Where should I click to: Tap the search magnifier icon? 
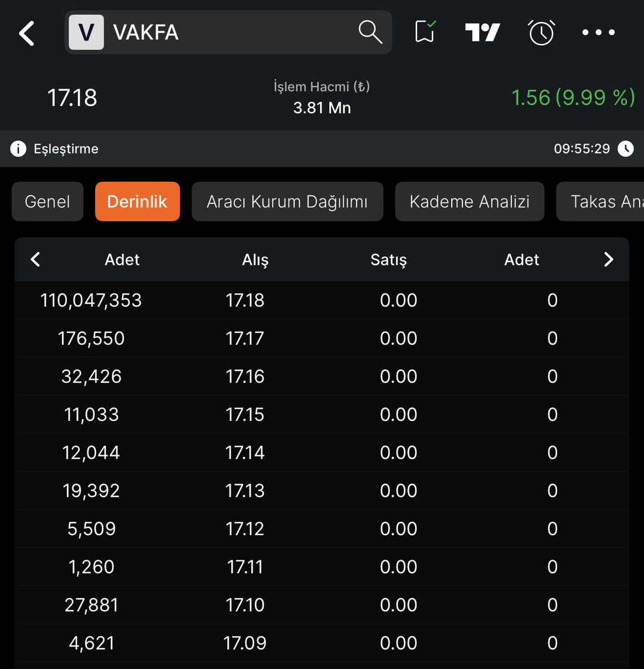coord(370,32)
